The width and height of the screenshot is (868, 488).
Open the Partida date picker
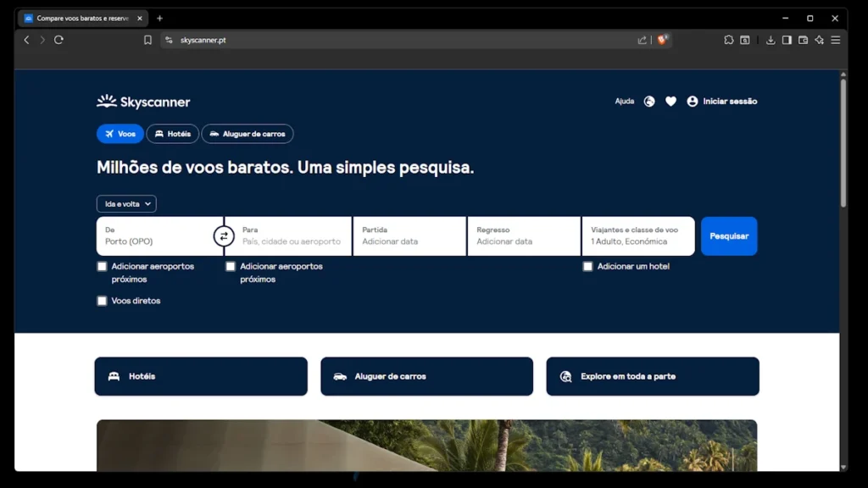pyautogui.click(x=409, y=236)
